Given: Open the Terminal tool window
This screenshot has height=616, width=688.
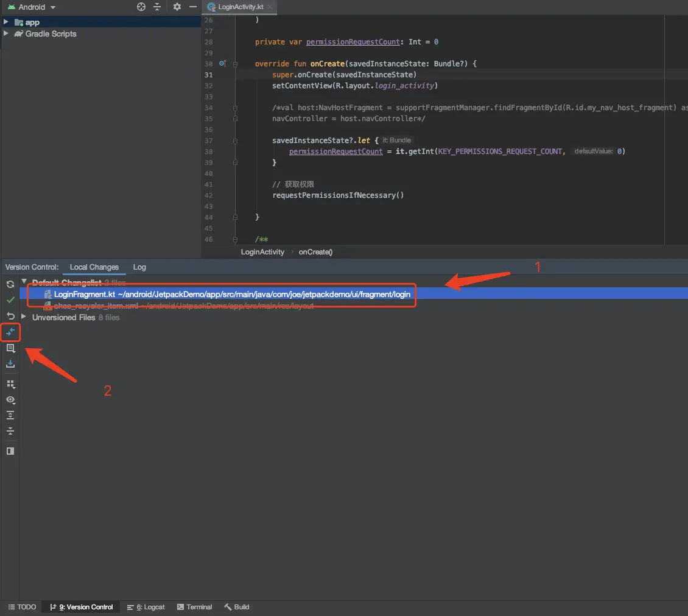Looking at the screenshot, I should click(x=194, y=607).
